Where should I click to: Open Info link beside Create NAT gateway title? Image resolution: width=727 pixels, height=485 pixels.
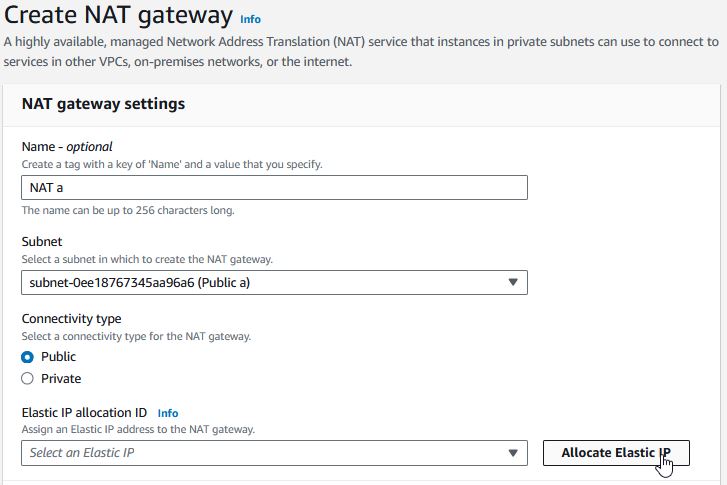250,19
